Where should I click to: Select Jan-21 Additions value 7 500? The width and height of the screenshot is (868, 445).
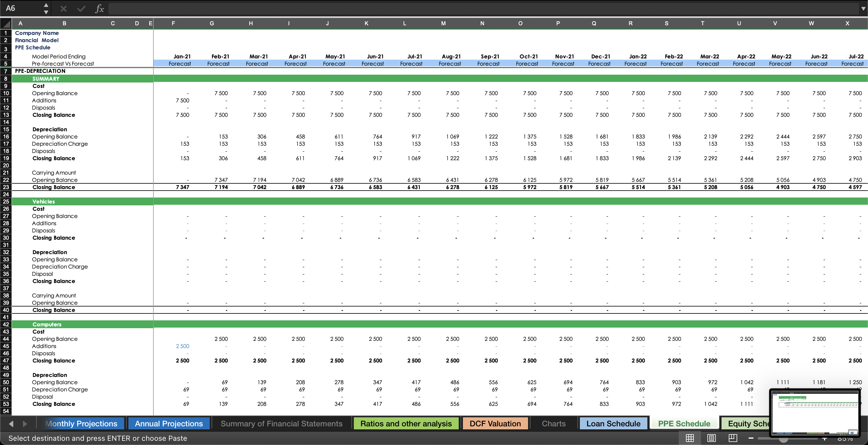182,100
